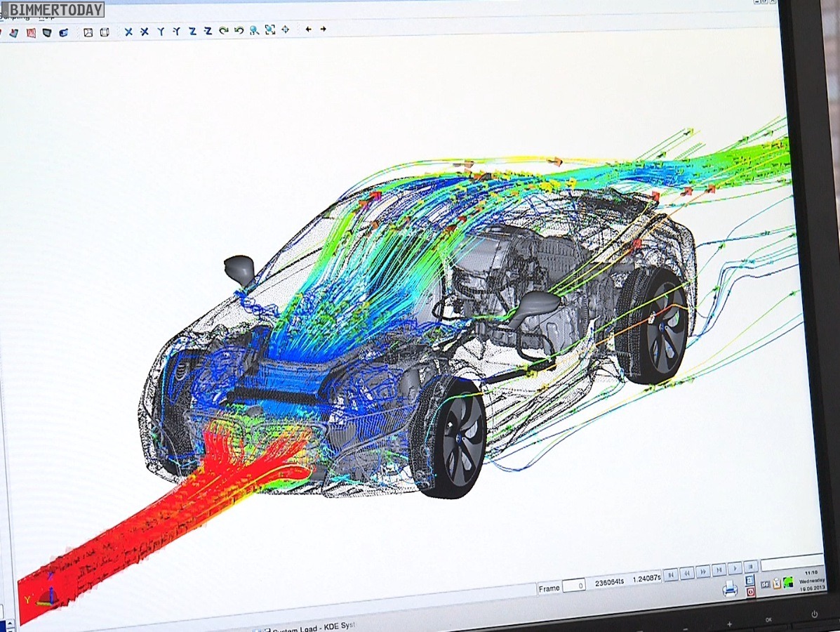
Task: Activate the zoom magnifier tool
Action: click(x=254, y=30)
